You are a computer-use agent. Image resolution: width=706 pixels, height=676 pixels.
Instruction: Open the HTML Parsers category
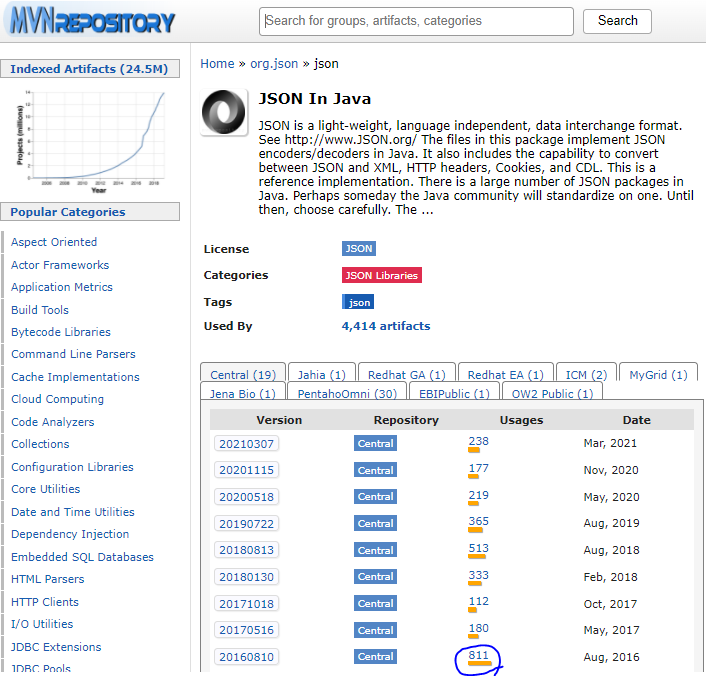48,579
